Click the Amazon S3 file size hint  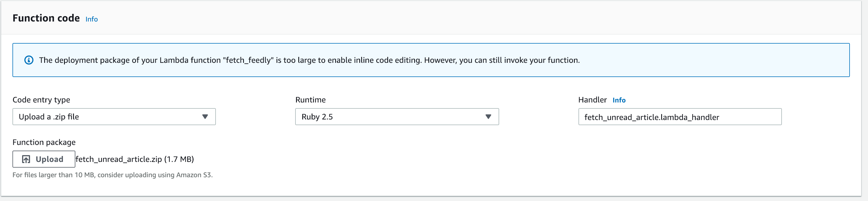click(112, 175)
